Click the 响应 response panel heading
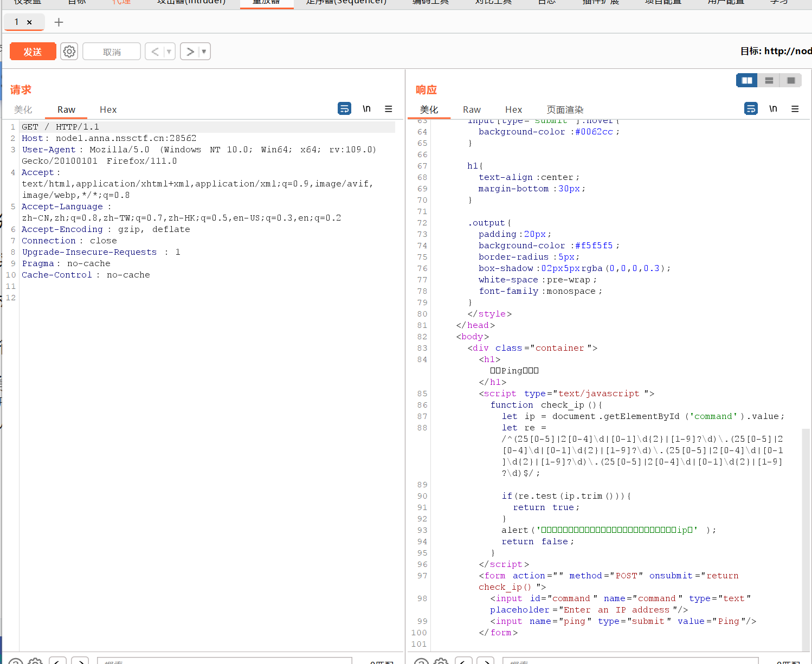The image size is (812, 664). click(426, 89)
